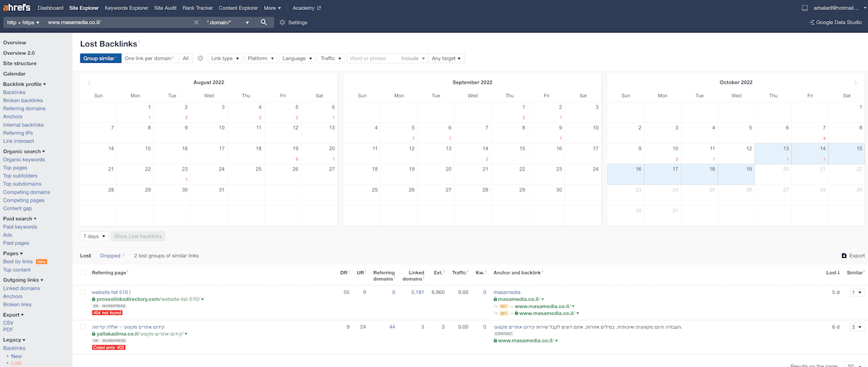Image resolution: width=868 pixels, height=367 pixels.
Task: Open Content gap in sidebar
Action: 17,209
